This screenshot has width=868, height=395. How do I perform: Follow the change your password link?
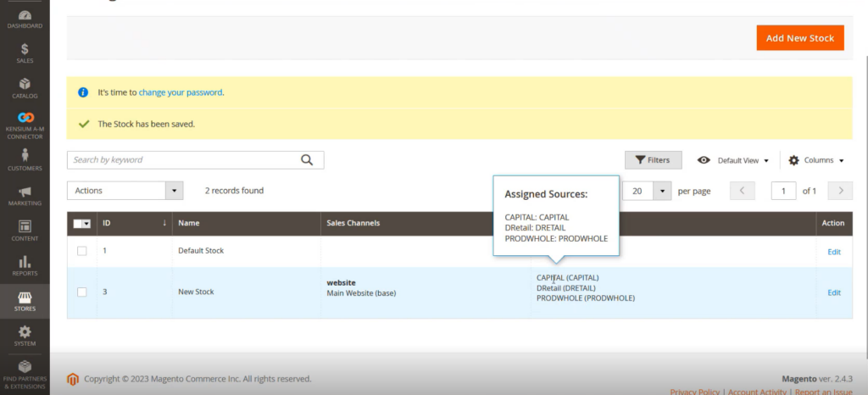coord(181,92)
